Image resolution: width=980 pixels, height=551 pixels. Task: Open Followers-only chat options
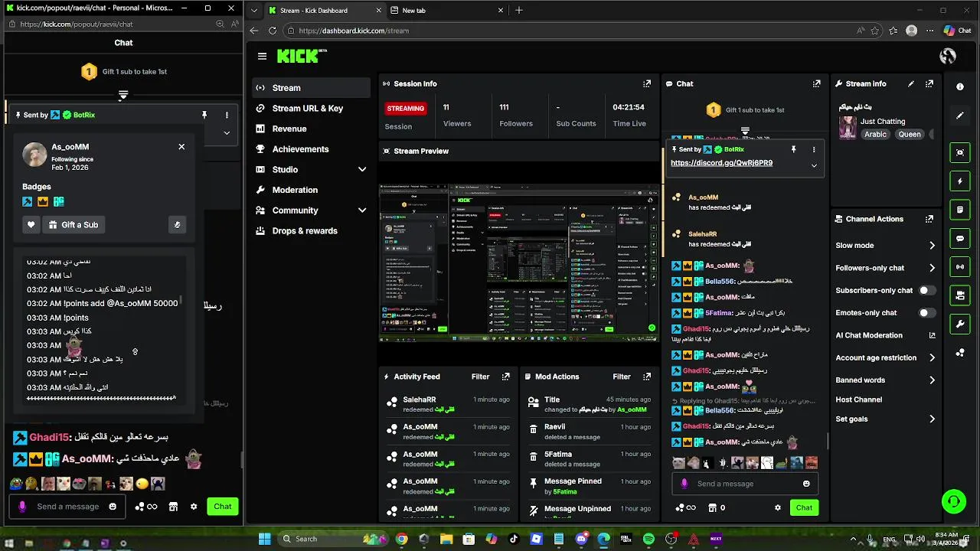[885, 268]
